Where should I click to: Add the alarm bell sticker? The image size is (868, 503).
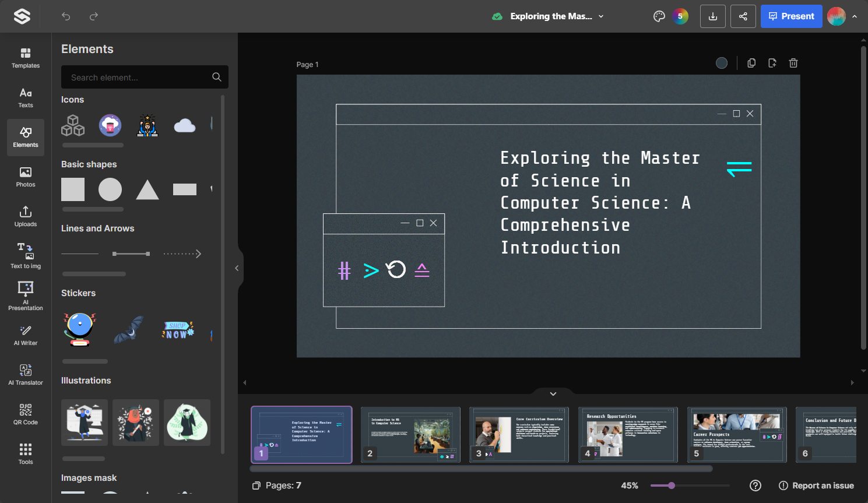[x=80, y=329]
